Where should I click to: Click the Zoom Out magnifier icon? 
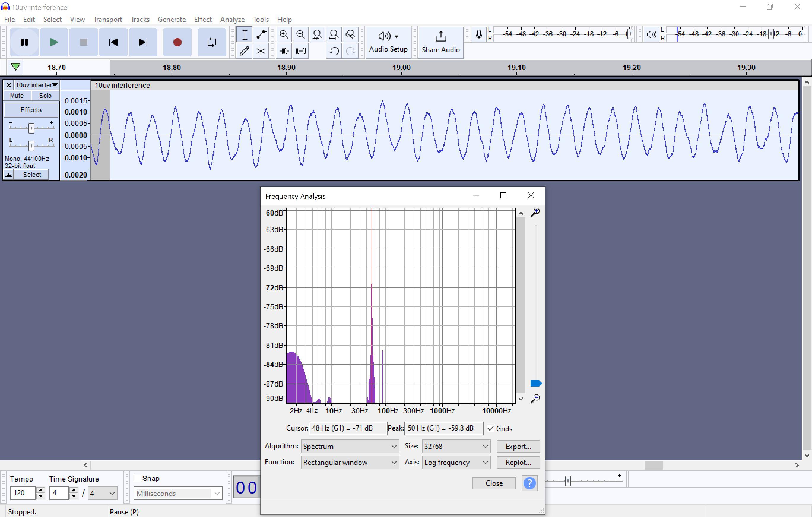coord(300,34)
